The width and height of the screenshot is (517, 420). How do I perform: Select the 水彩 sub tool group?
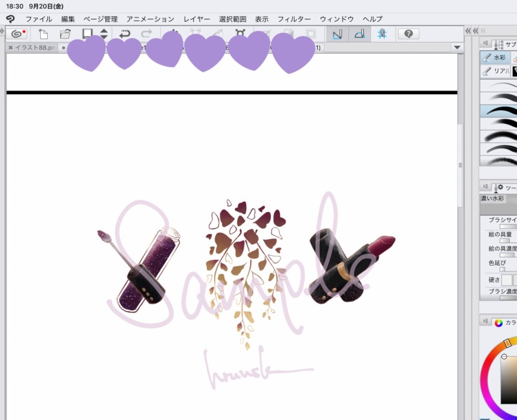tap(494, 58)
